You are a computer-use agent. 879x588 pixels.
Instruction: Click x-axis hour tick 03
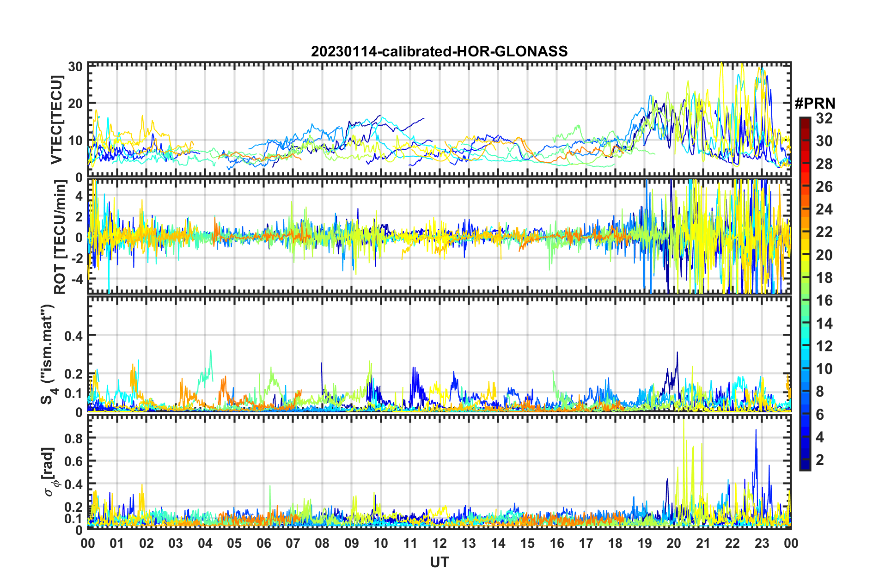click(x=176, y=543)
